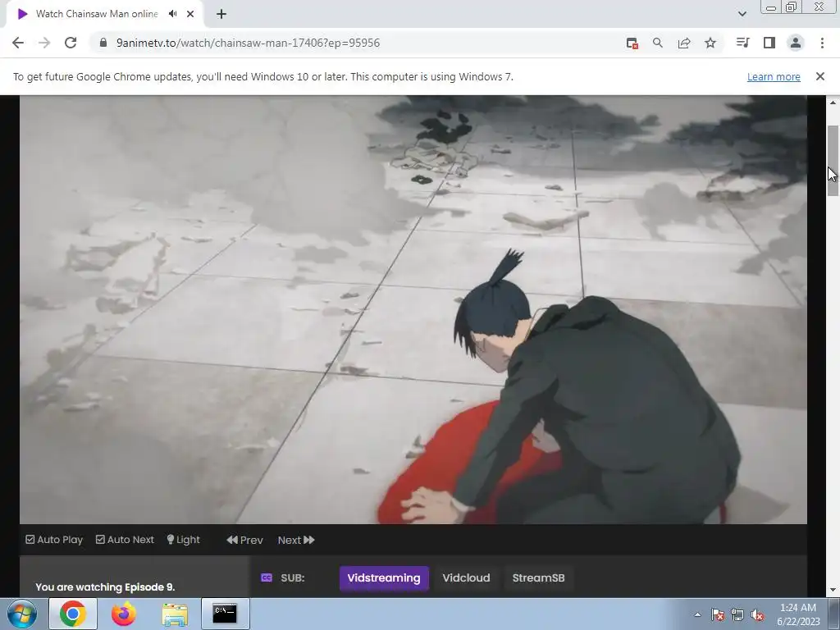Viewport: 840px width, 630px height.
Task: Click the address bar URL
Action: [x=248, y=43]
